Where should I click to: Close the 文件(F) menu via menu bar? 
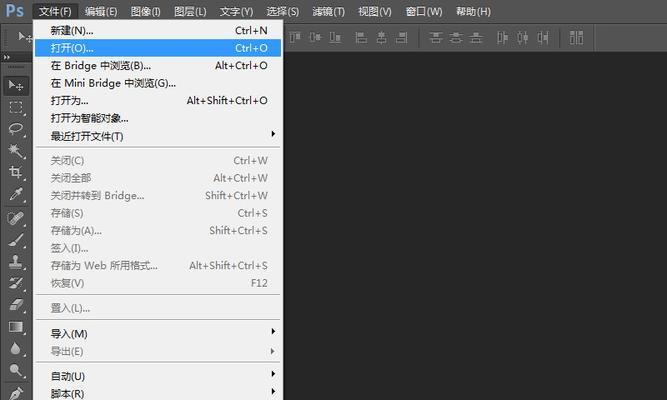(55, 11)
